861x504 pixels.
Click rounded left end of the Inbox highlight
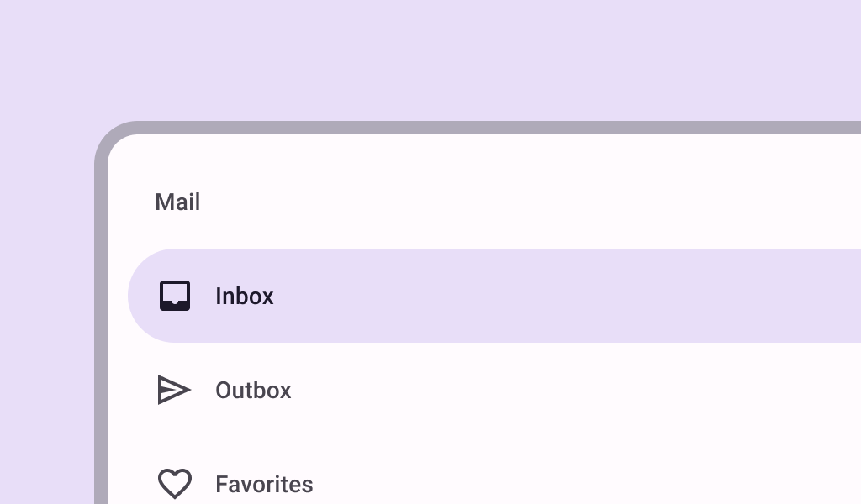(x=140, y=296)
